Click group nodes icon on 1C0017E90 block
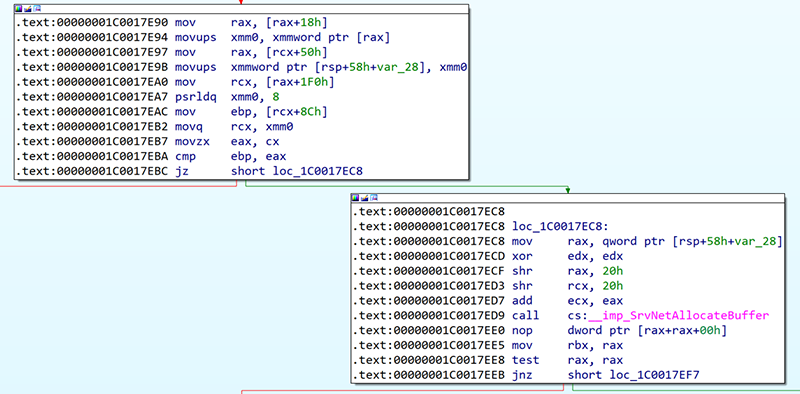Image resolution: width=800 pixels, height=394 pixels. (37, 9)
